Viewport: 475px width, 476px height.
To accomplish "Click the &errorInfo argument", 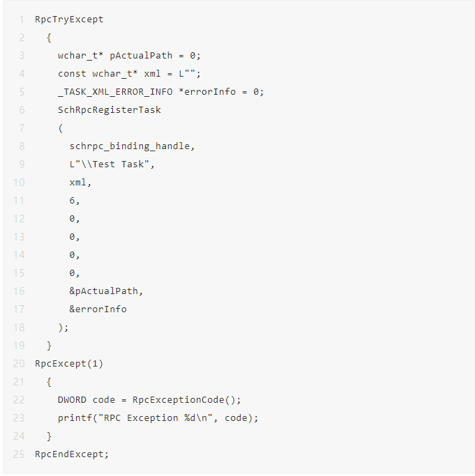I will (98, 309).
